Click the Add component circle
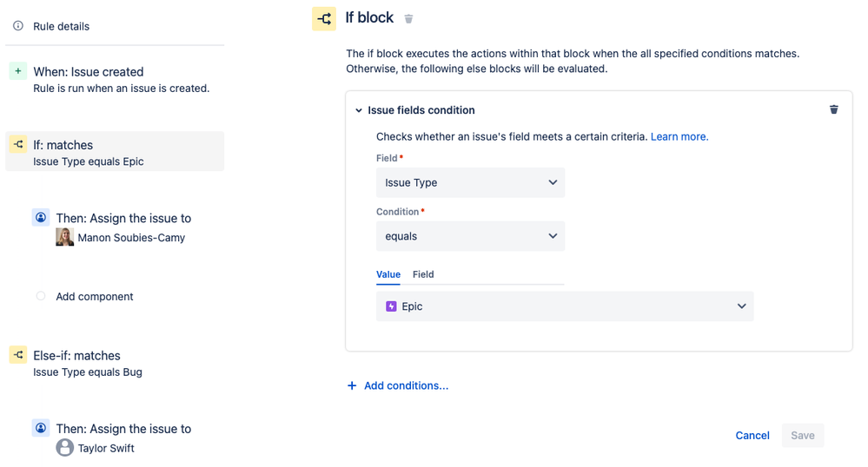 (x=41, y=296)
